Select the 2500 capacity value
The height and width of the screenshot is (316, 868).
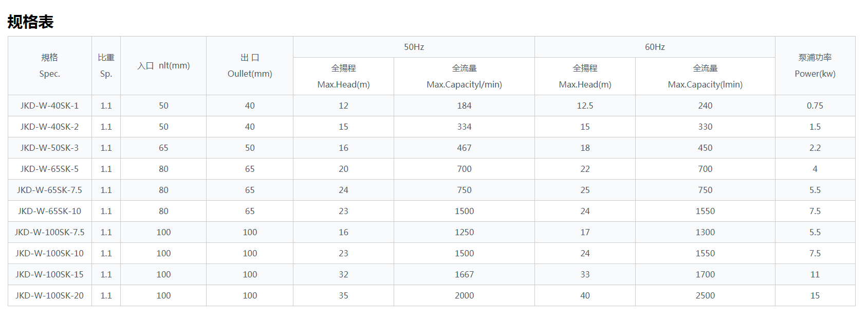coord(705,295)
